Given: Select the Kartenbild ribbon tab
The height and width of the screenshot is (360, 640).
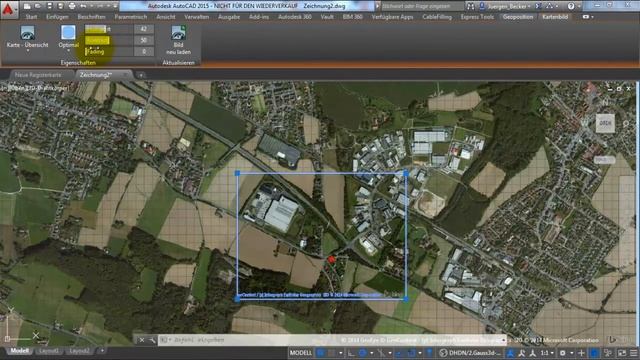Looking at the screenshot, I should coord(555,17).
